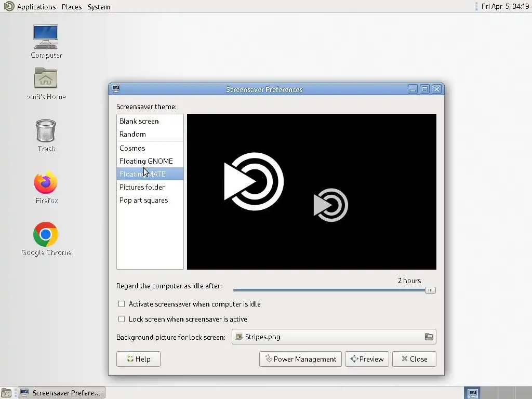Enable Activate screensaver when computer is idle

coord(122,304)
